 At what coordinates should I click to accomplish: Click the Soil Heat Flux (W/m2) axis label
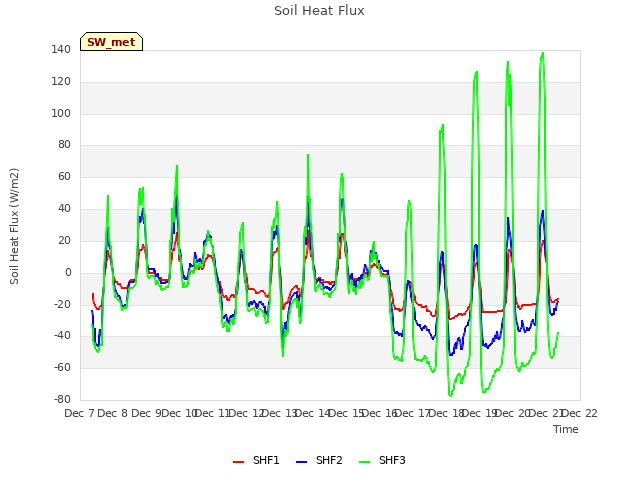click(x=14, y=226)
